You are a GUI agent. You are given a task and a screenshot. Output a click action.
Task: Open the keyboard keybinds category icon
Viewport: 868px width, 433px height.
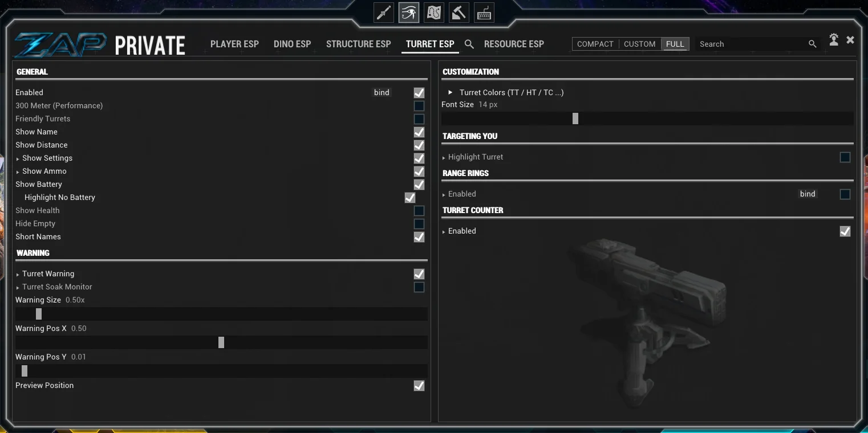pyautogui.click(x=484, y=13)
